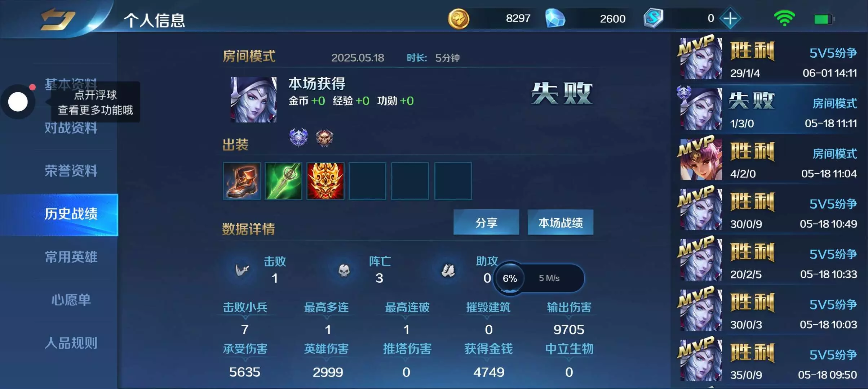The image size is (868, 389).
Task: Click the 本场战绩 button
Action: click(x=561, y=222)
